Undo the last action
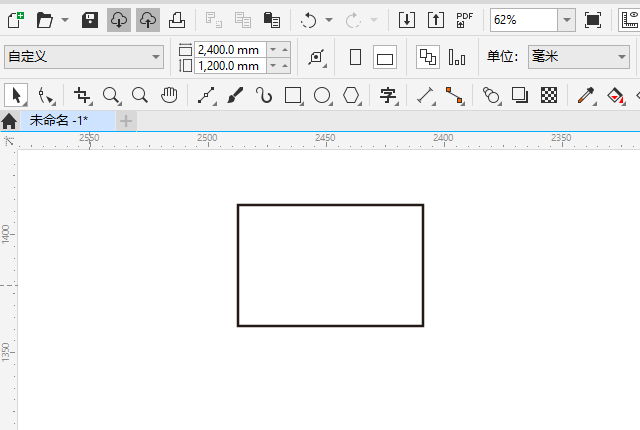This screenshot has width=640, height=430. [x=309, y=20]
